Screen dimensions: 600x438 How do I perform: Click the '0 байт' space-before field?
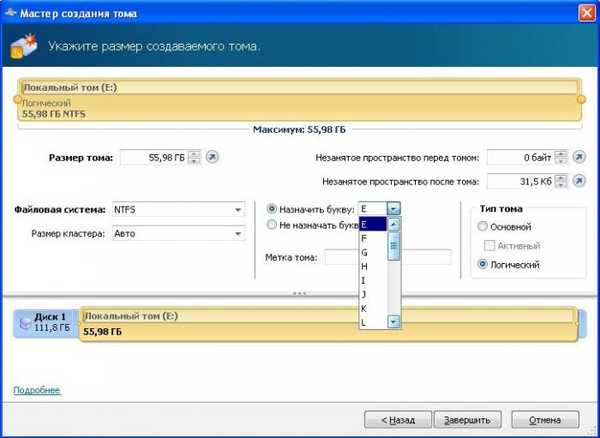coord(521,157)
